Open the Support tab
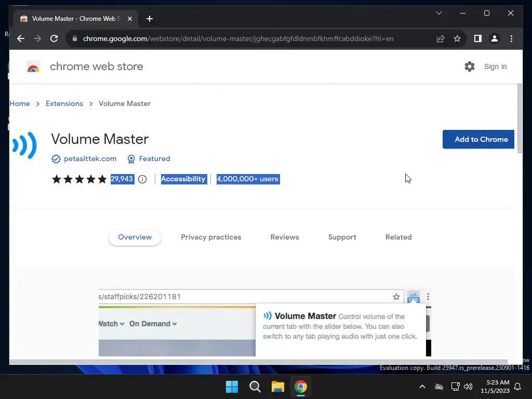This screenshot has height=399, width=532. point(342,237)
